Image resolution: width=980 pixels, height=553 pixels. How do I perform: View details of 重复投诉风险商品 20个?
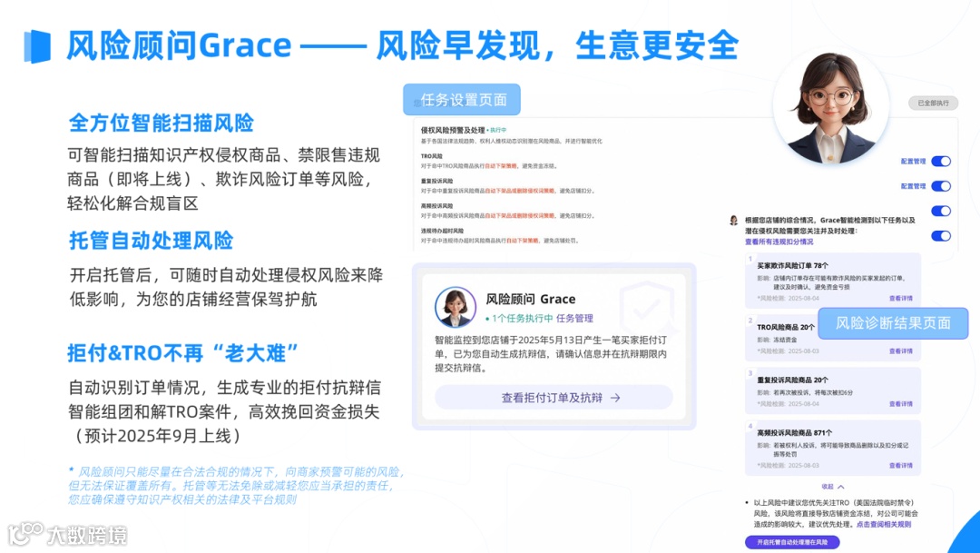[901, 403]
